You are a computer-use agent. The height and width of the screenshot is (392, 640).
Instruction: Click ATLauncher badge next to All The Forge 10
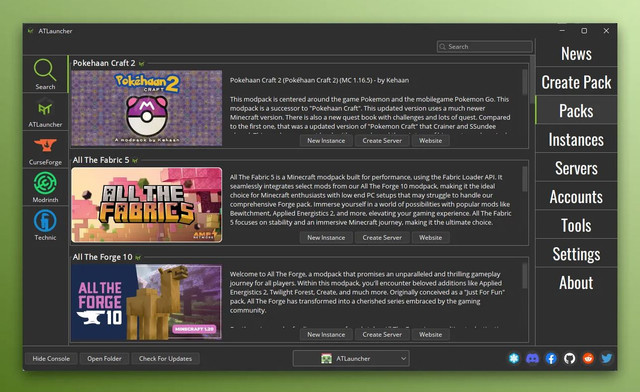pos(138,258)
